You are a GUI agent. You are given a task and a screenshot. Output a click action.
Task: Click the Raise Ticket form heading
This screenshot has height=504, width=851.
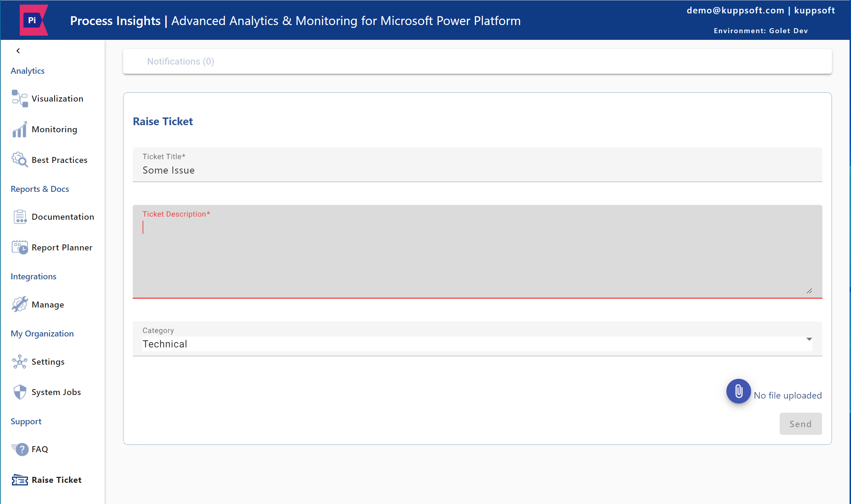point(163,121)
